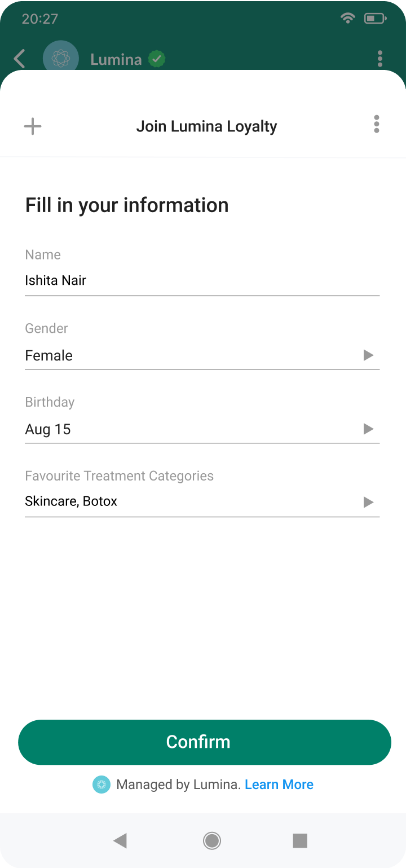Tap Android recent apps square button
This screenshot has width=406, height=868.
pyautogui.click(x=300, y=841)
